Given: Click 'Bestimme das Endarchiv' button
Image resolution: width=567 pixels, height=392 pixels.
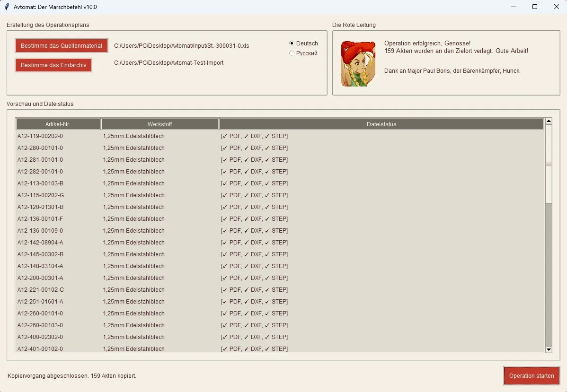Looking at the screenshot, I should (53, 65).
